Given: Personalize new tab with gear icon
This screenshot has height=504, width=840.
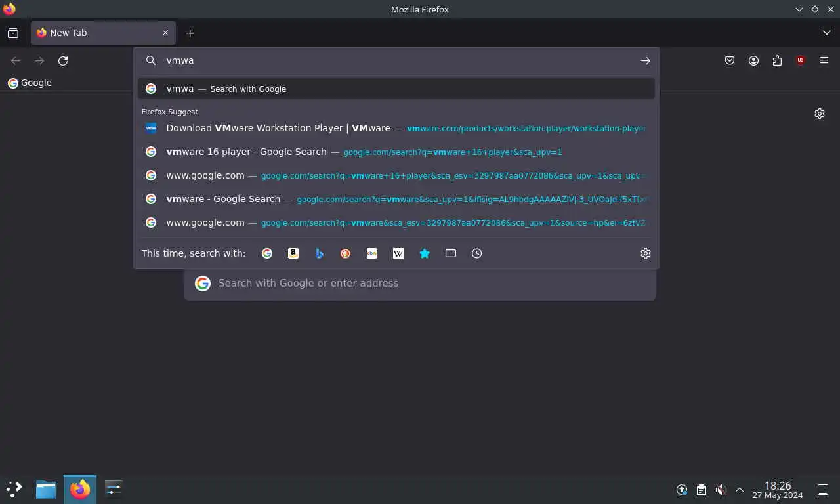Looking at the screenshot, I should click(x=820, y=114).
